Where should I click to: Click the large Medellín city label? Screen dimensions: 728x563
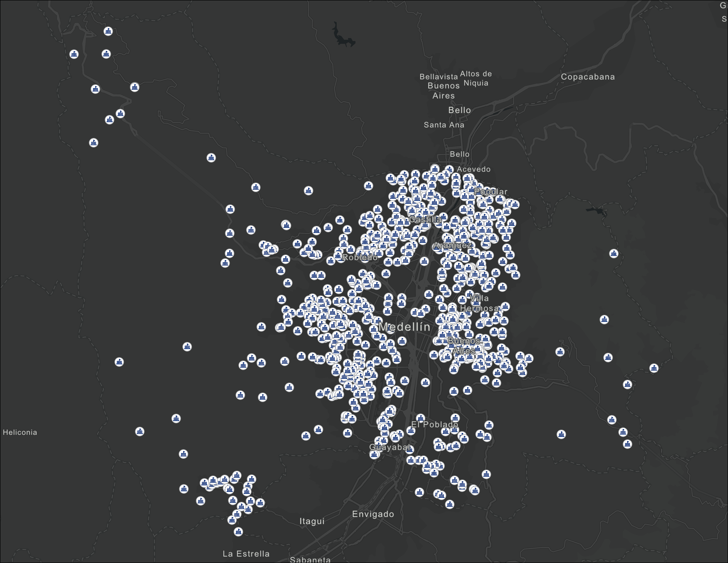tap(404, 327)
